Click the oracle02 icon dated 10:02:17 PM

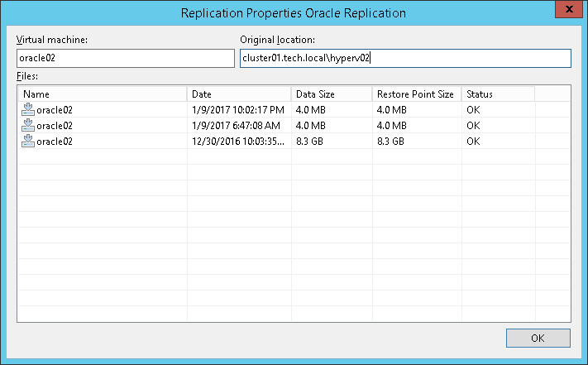click(x=28, y=109)
